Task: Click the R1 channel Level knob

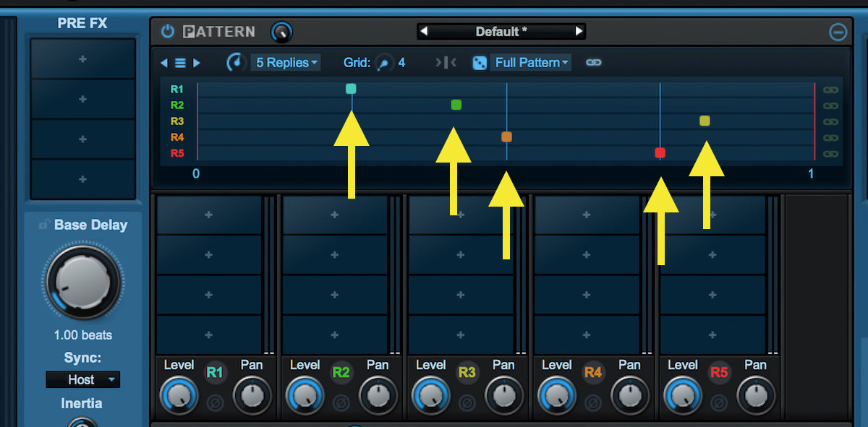Action: 179,396
